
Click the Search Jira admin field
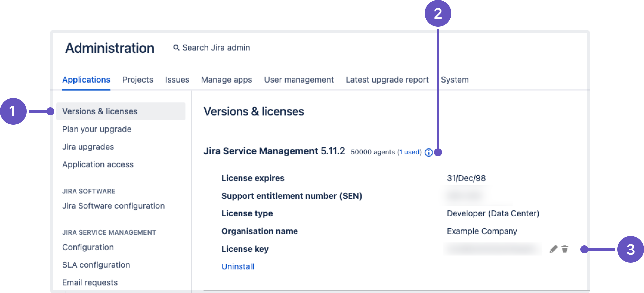[216, 48]
